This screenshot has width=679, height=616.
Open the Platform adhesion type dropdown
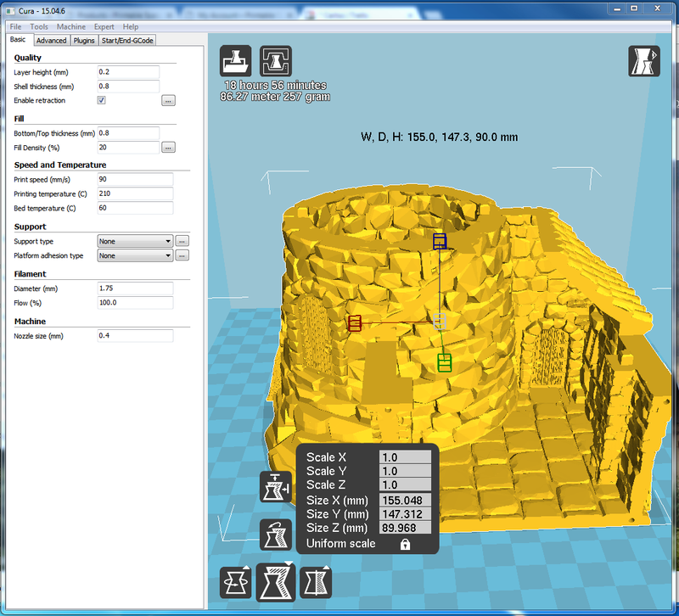coord(135,255)
